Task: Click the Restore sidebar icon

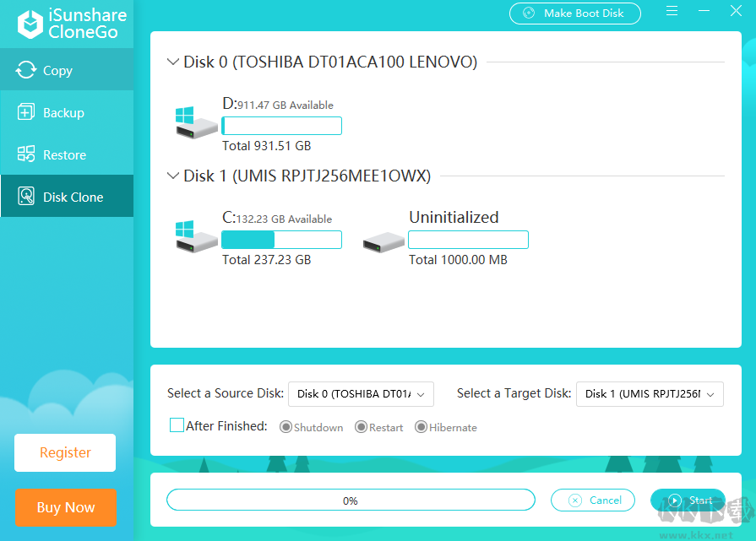Action: pyautogui.click(x=25, y=154)
